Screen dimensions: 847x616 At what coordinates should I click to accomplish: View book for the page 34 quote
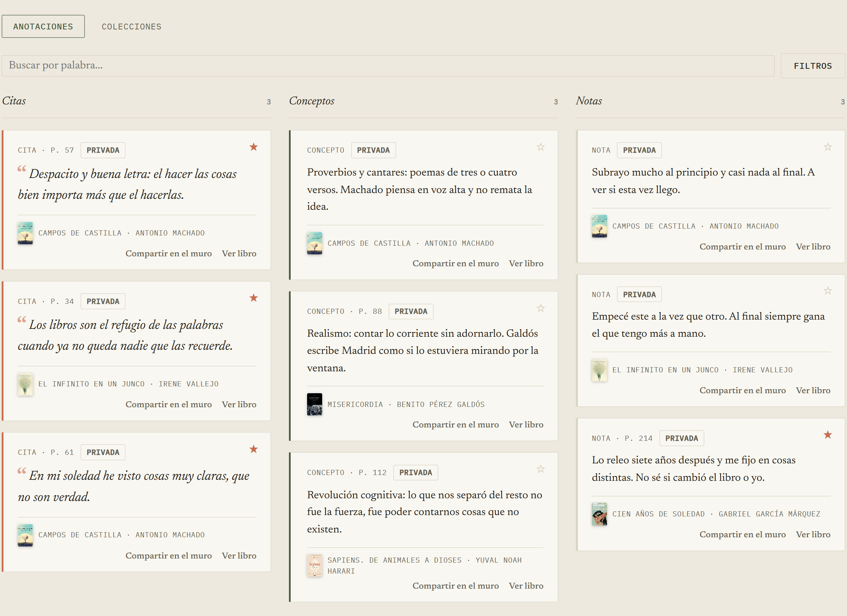click(x=239, y=404)
